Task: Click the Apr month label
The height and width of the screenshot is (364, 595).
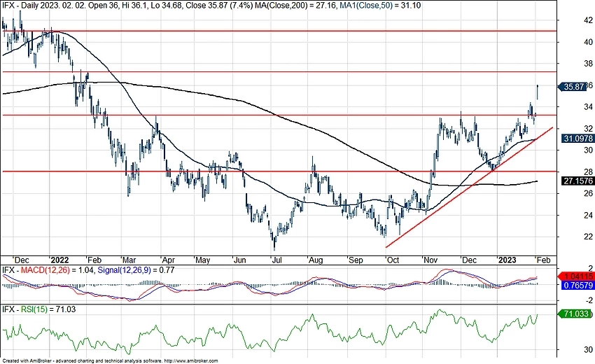Action: [x=168, y=260]
